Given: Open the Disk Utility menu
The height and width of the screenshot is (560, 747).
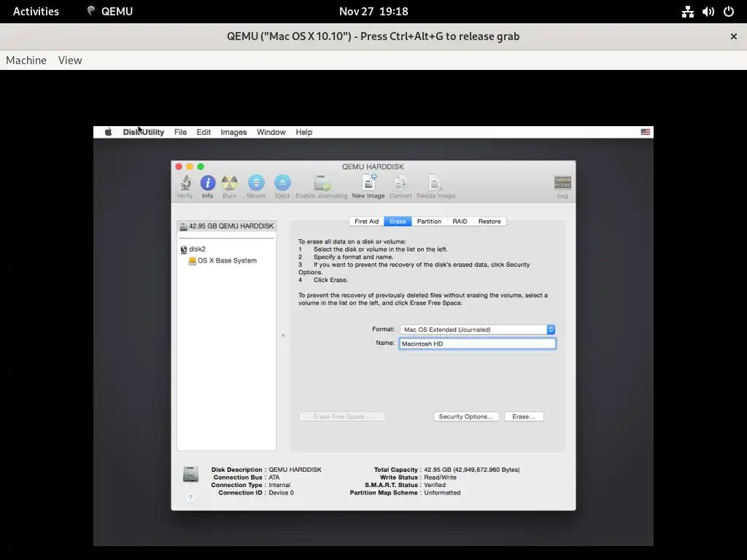Looking at the screenshot, I should [144, 133].
